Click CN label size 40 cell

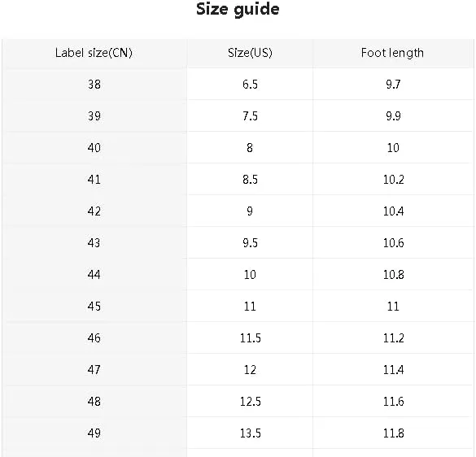(x=94, y=148)
